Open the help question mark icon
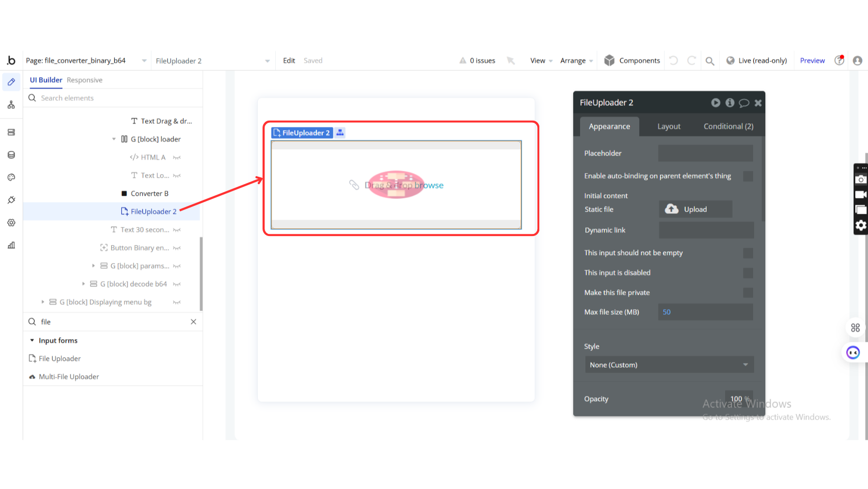The image size is (868, 489). [839, 60]
